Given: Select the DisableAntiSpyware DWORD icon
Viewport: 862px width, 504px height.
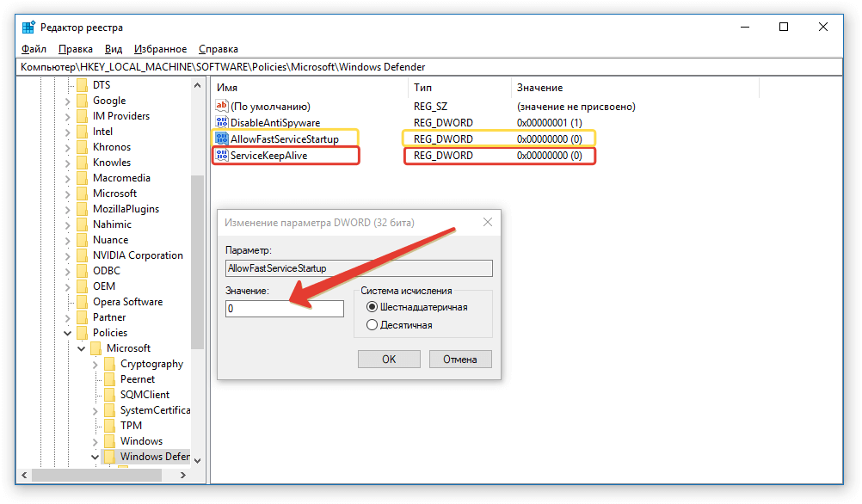Looking at the screenshot, I should click(222, 122).
